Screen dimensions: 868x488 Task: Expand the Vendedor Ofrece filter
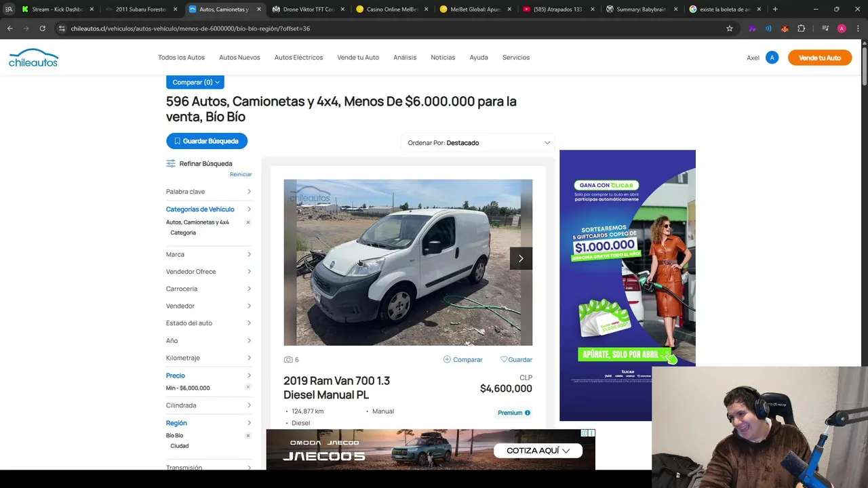tap(209, 272)
